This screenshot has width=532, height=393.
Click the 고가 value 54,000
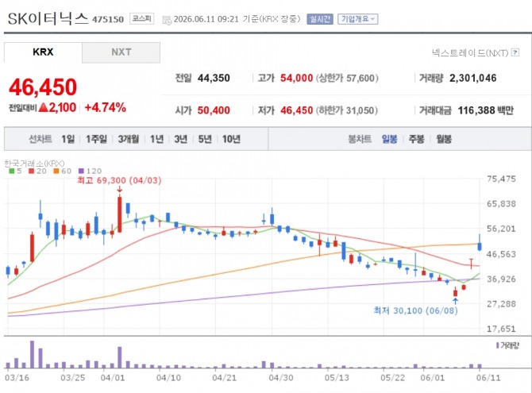click(x=296, y=78)
